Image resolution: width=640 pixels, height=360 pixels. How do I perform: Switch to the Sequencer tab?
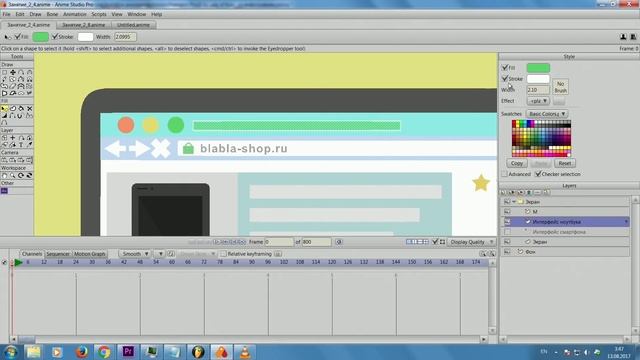(58, 254)
